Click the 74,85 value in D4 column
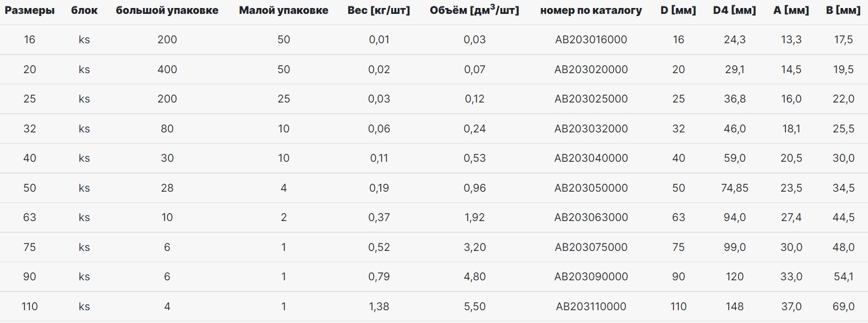868x323 pixels. tap(734, 188)
